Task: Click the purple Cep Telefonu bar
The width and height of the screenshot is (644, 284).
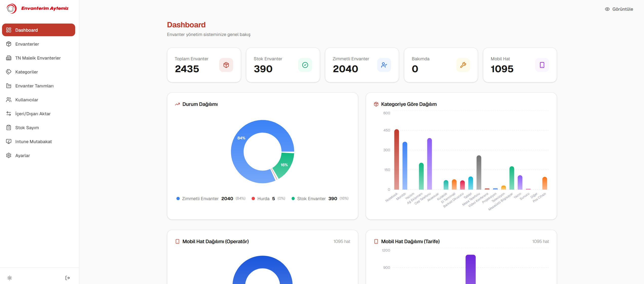Action: tap(430, 164)
